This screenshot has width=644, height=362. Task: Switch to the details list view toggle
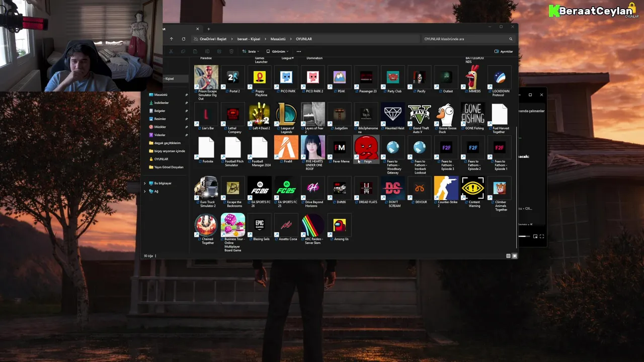508,256
